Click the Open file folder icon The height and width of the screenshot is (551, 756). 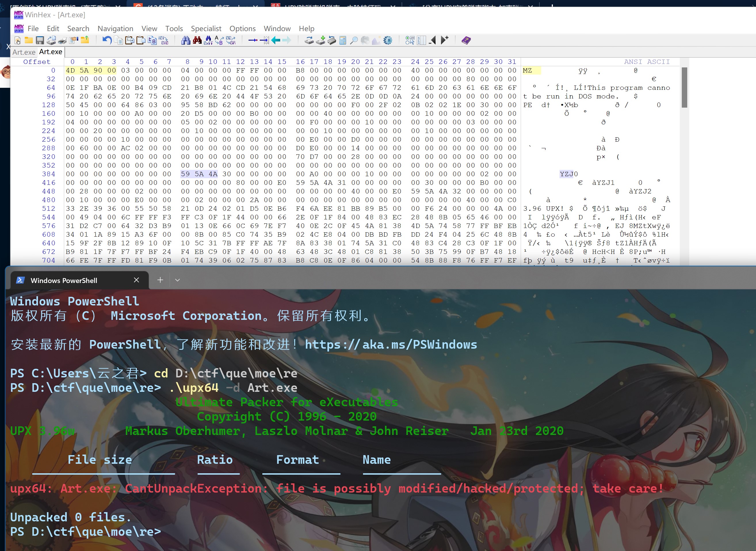click(x=29, y=41)
